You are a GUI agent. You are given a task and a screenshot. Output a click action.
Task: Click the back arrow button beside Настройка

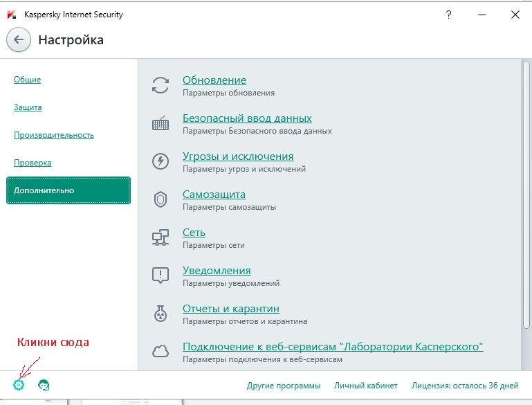point(19,39)
